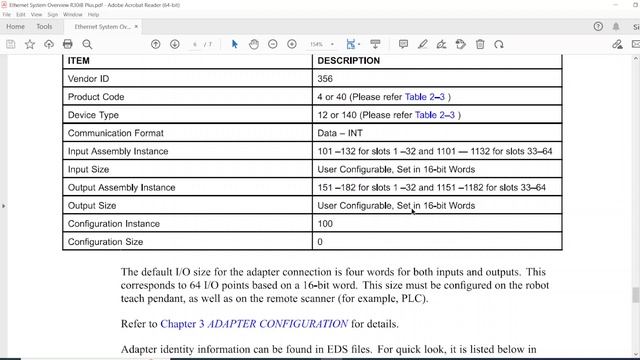The width and height of the screenshot is (640, 360).
Task: Switch to the Tools tab
Action: coord(44,27)
